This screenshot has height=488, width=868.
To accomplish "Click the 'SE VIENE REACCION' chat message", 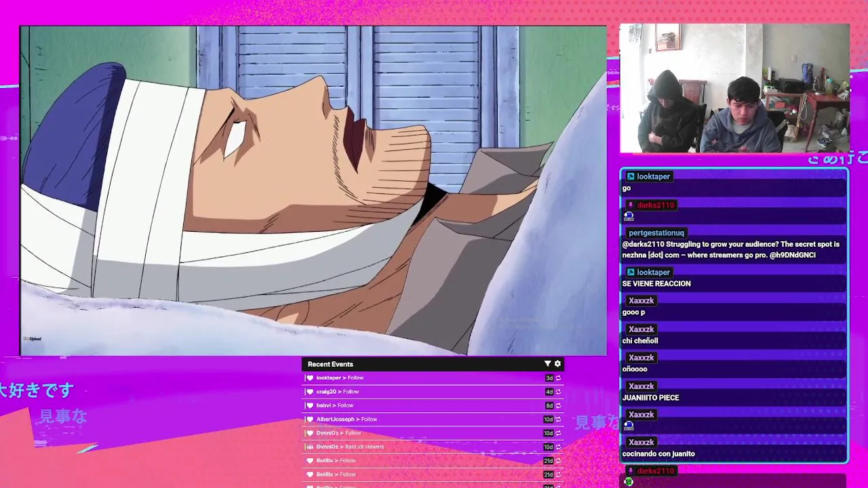I will [x=656, y=283].
